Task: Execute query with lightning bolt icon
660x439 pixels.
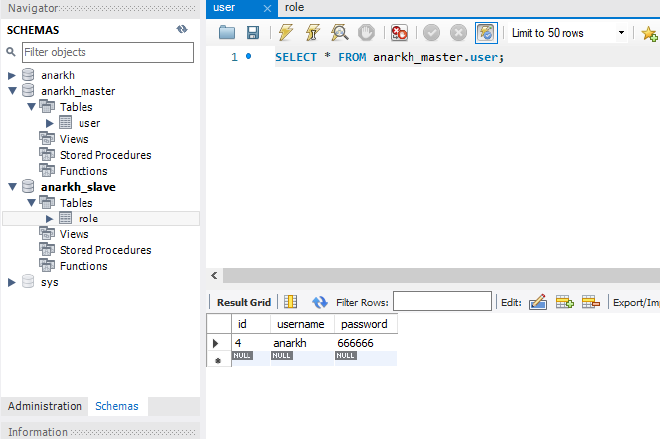Action: coord(285,33)
